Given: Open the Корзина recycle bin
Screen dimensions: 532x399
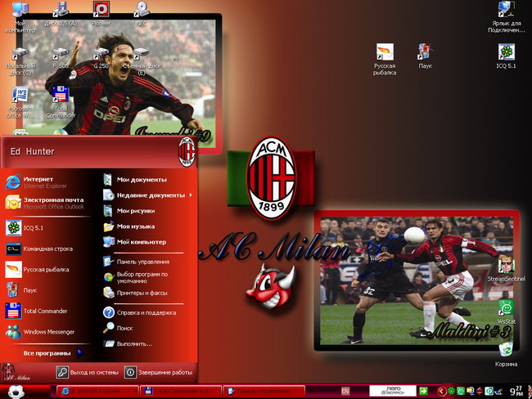Looking at the screenshot, I should click(506, 354).
